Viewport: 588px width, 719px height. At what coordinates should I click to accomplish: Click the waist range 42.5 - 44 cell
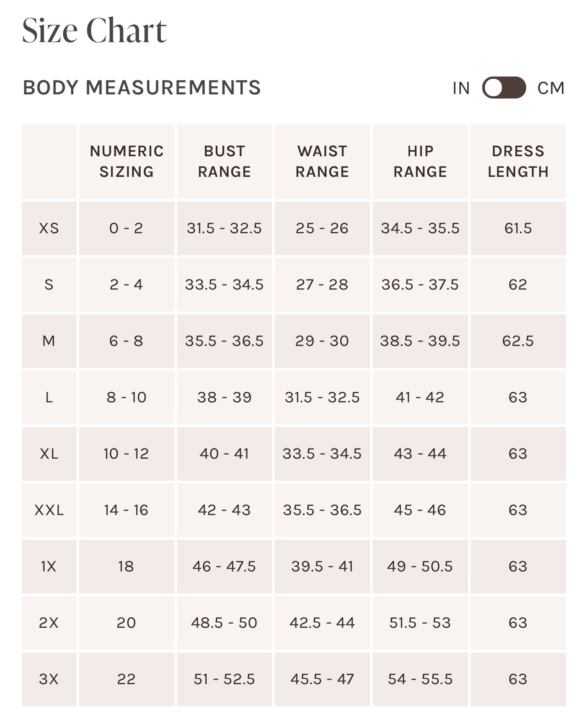tap(322, 623)
